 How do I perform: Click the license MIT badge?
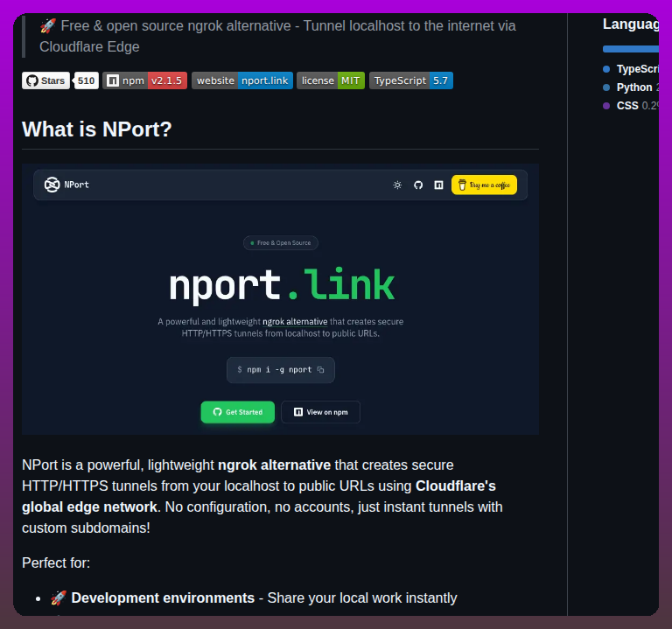331,80
